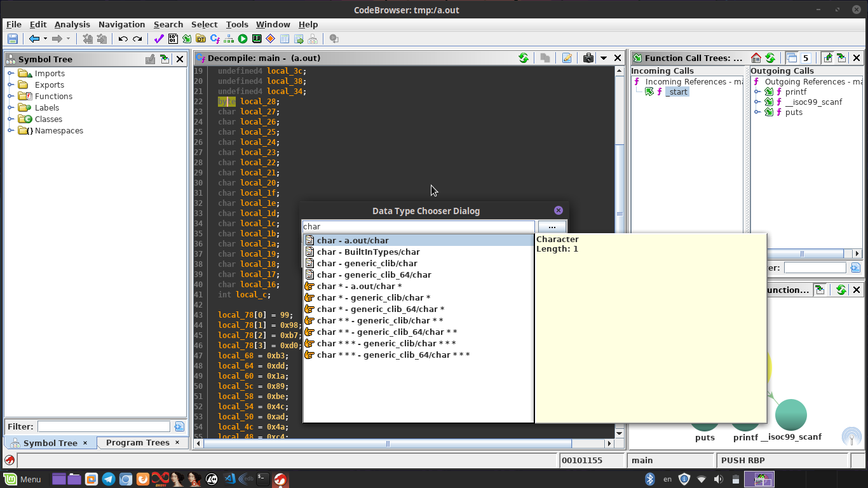868x488 pixels.
Task: Click the Decompile panel refresh icon
Action: [x=523, y=58]
